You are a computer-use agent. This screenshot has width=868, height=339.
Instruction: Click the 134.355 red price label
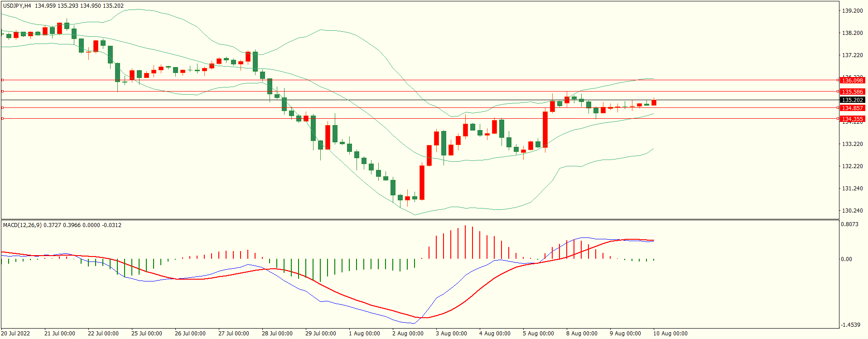(852, 119)
